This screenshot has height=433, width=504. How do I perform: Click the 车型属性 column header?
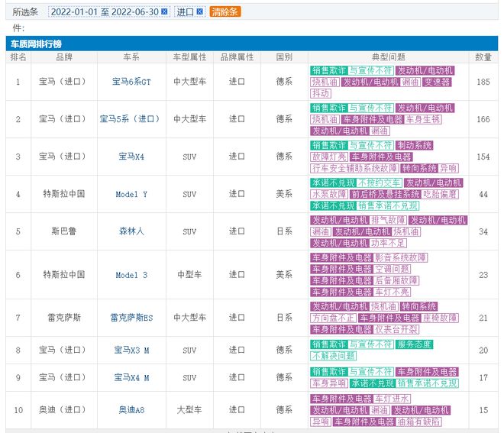coord(189,57)
